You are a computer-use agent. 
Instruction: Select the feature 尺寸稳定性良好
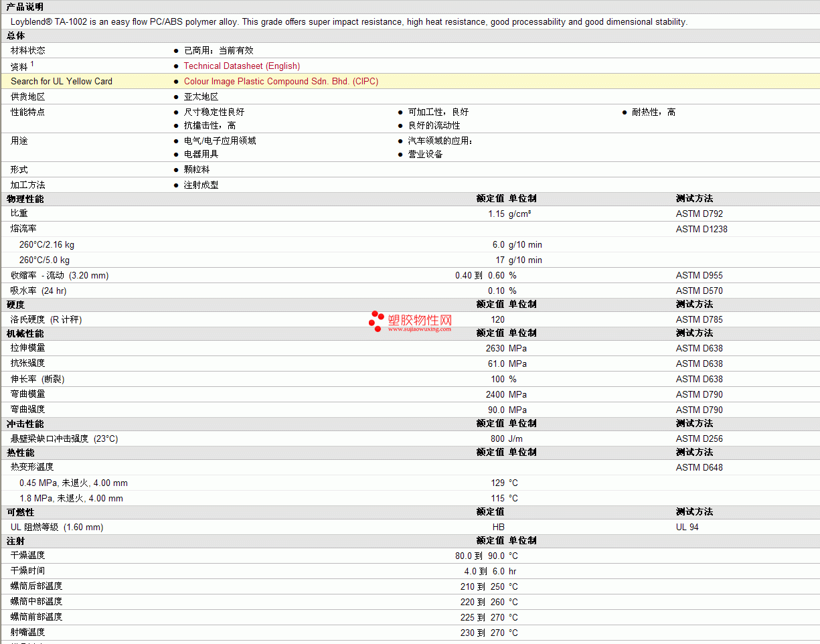[214, 112]
